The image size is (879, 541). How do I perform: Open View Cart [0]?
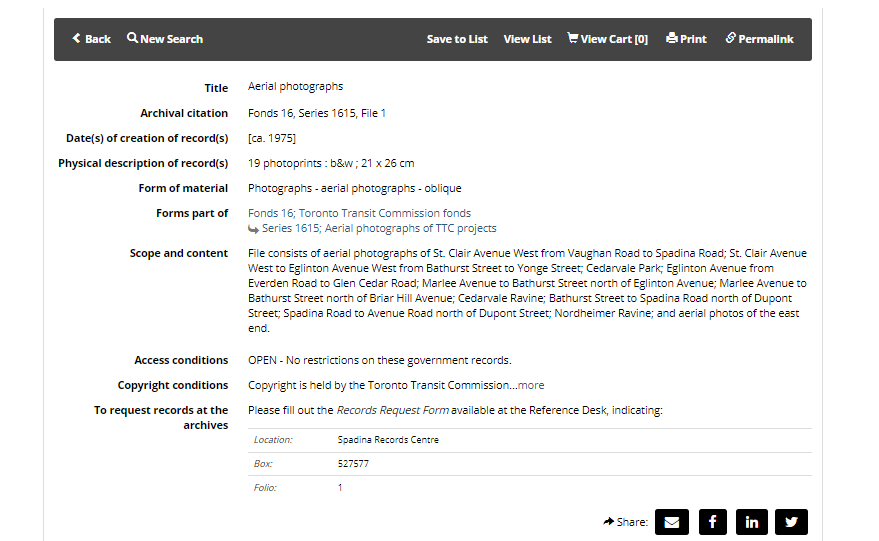pos(608,39)
